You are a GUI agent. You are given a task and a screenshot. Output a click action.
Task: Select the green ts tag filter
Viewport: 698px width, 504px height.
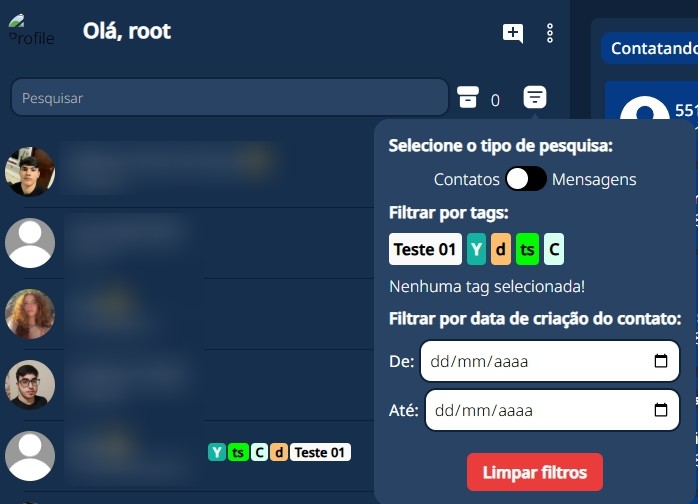point(527,249)
